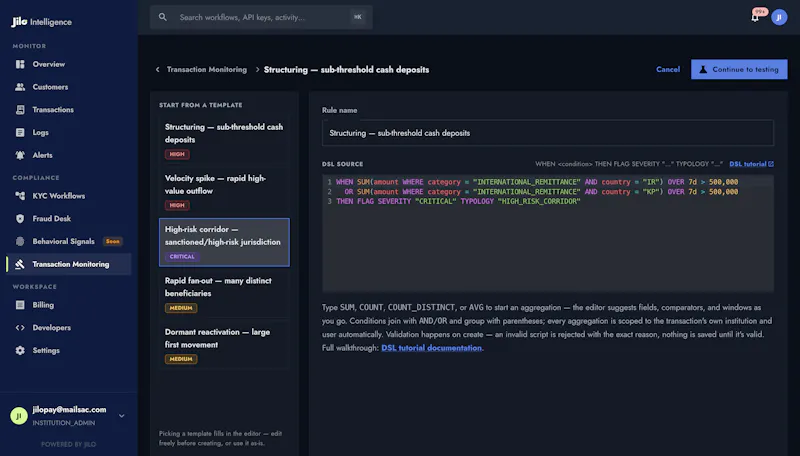The image size is (800, 456).
Task: Click the search magnifier icon
Action: tap(162, 17)
